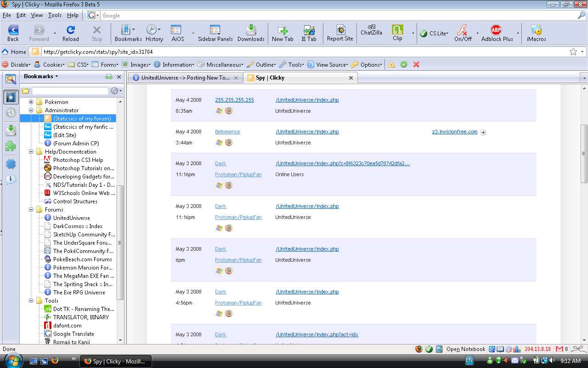
Task: Click the IE Tab toolbar icon
Action: click(309, 33)
